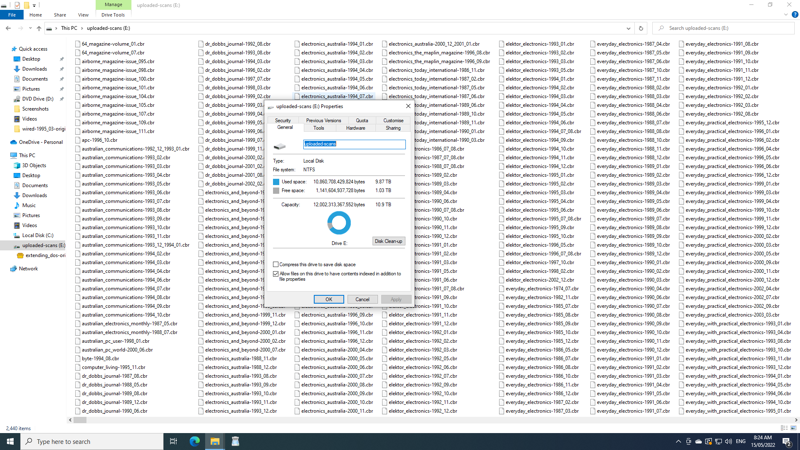Image resolution: width=800 pixels, height=450 pixels.
Task: Open the Windows Start menu
Action: tap(10, 441)
